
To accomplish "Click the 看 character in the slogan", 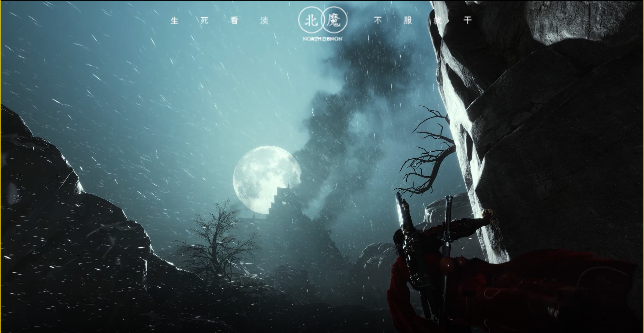I will click(235, 21).
